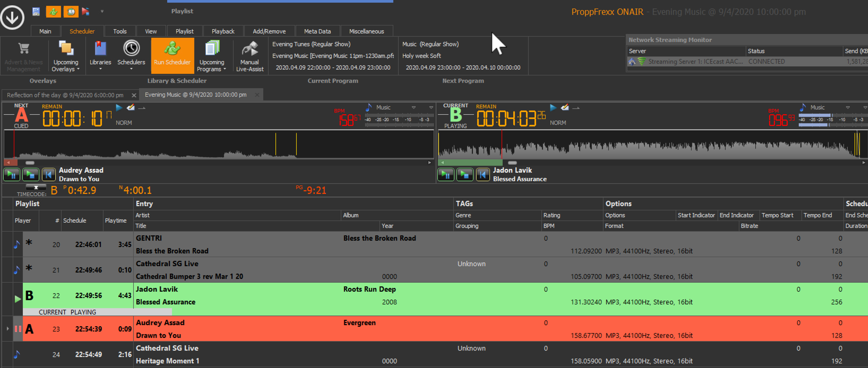Toggle the orange scheduler icon in quick-access toolbar
Viewport: 868px width, 368px height.
(53, 12)
